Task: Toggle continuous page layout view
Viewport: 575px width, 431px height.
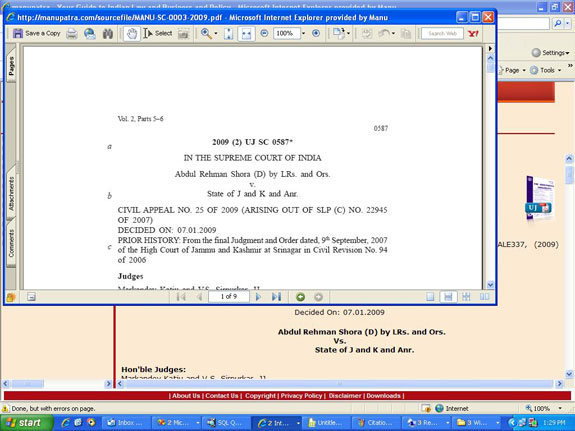Action: click(448, 297)
